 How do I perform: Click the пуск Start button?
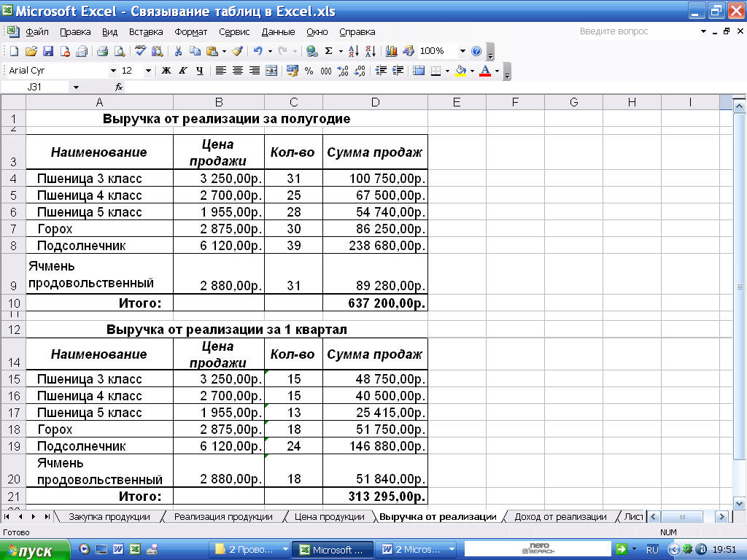click(x=34, y=550)
